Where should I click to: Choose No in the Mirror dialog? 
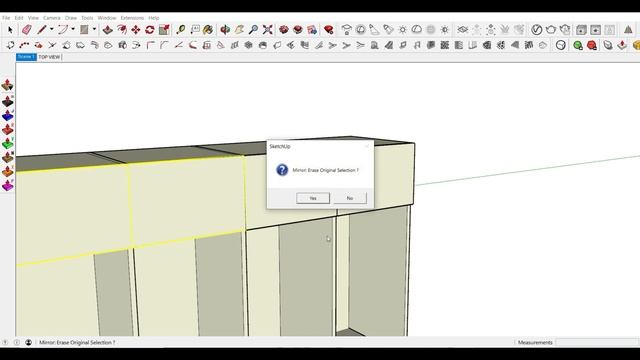click(350, 198)
